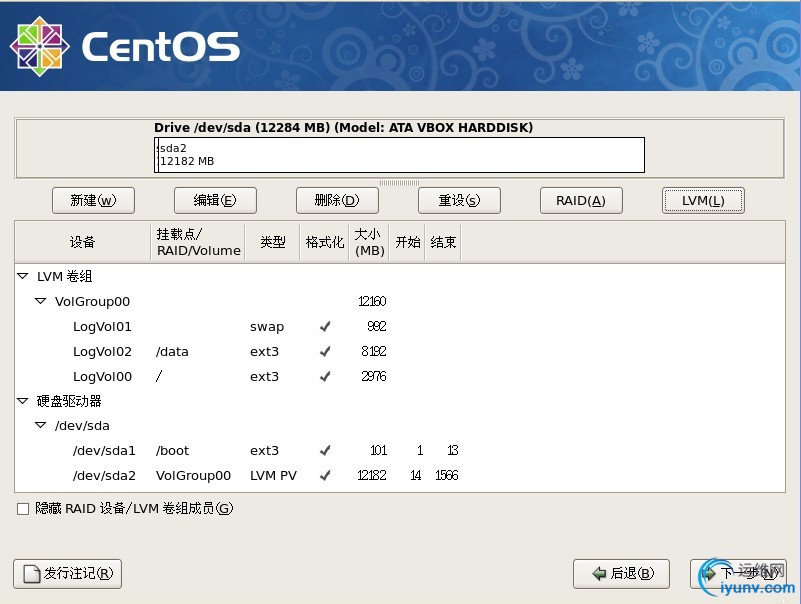The height and width of the screenshot is (604, 801).
Task: Select the sda2 partition bar in drive diagram
Action: [401, 155]
